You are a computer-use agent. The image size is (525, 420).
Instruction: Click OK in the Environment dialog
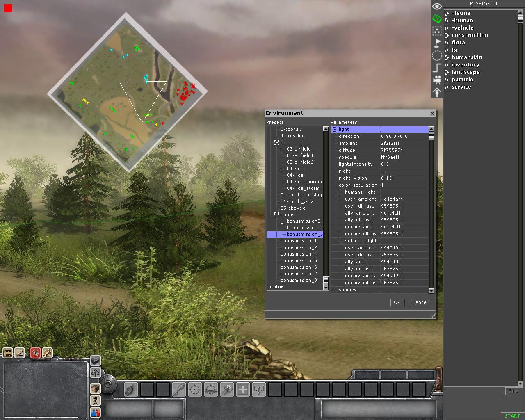(x=397, y=302)
